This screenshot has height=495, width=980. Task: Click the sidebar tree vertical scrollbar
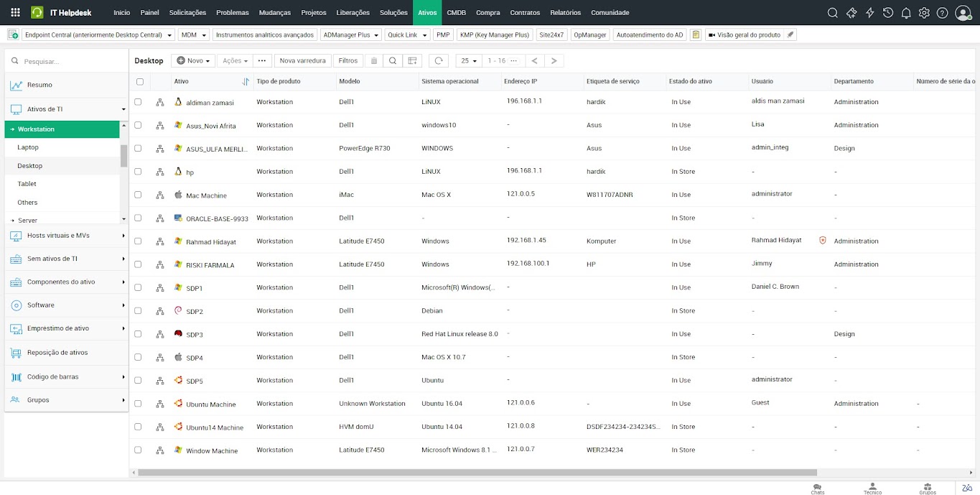(123, 155)
